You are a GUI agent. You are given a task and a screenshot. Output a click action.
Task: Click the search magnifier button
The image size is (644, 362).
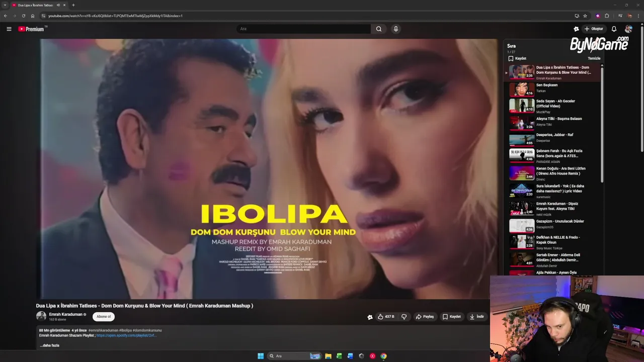(x=379, y=29)
